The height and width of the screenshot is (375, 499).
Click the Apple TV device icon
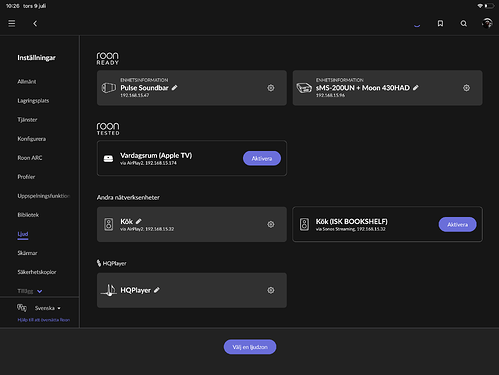tap(108, 159)
